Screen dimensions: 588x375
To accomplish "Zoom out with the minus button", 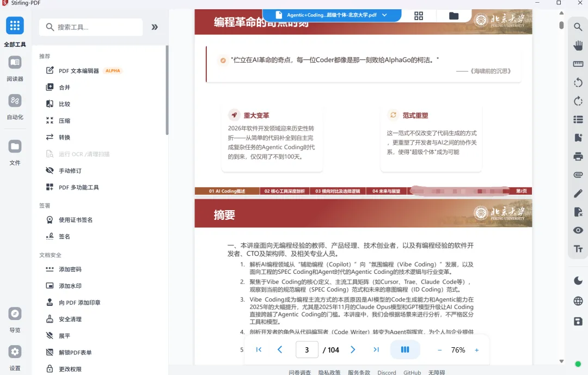I will point(439,350).
